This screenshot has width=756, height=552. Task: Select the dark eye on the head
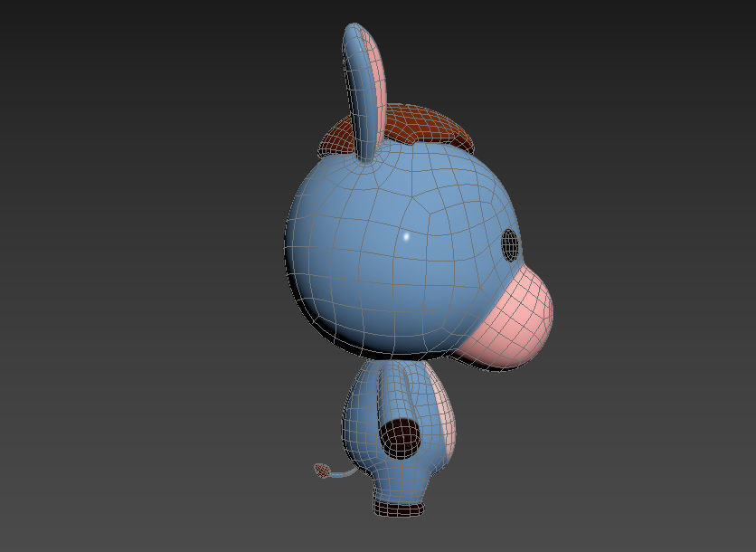(x=510, y=245)
